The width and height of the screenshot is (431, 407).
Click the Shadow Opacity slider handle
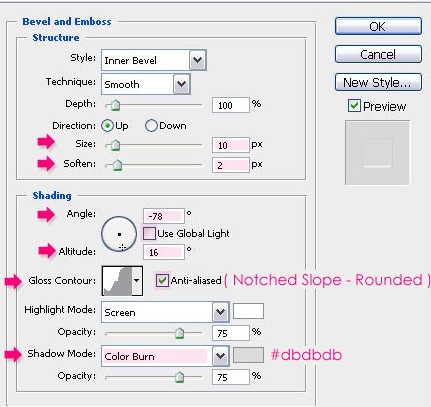point(179,377)
